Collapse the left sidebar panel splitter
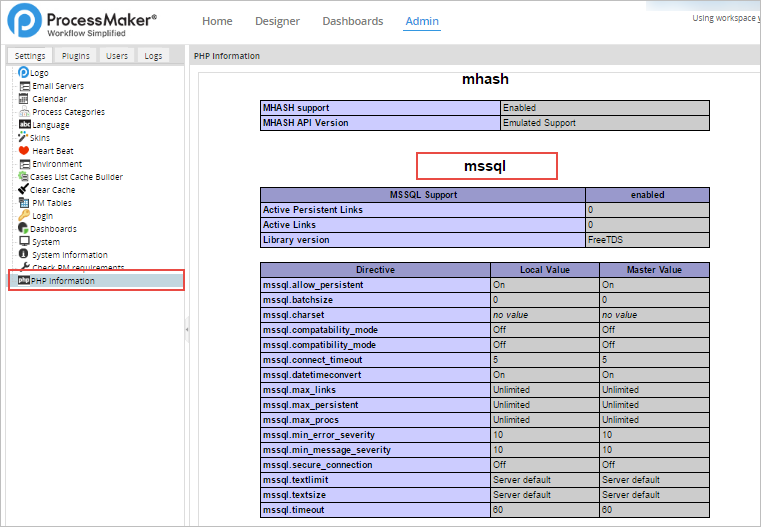The width and height of the screenshot is (761, 527). (x=188, y=328)
